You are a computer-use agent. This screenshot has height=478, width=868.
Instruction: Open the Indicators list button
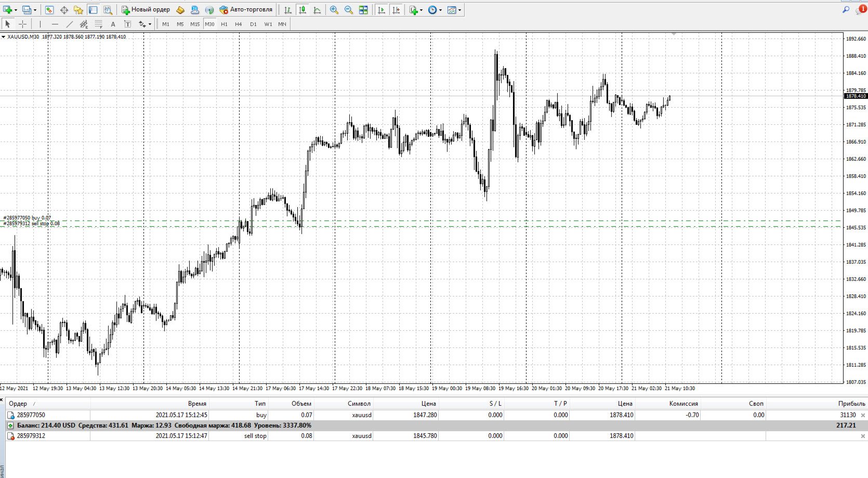tap(413, 10)
